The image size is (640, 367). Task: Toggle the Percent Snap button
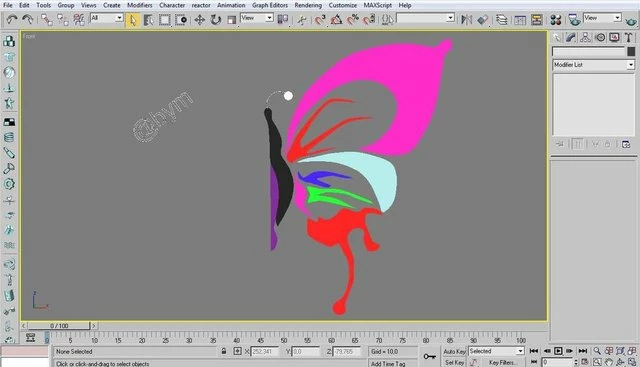click(353, 20)
